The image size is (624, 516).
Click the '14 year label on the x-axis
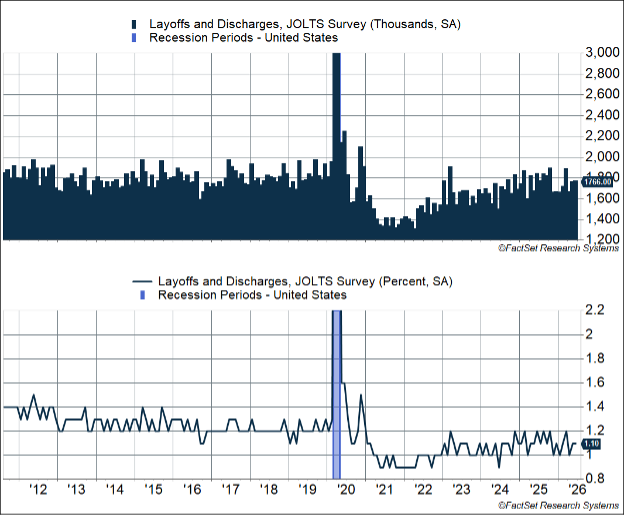coord(115,489)
